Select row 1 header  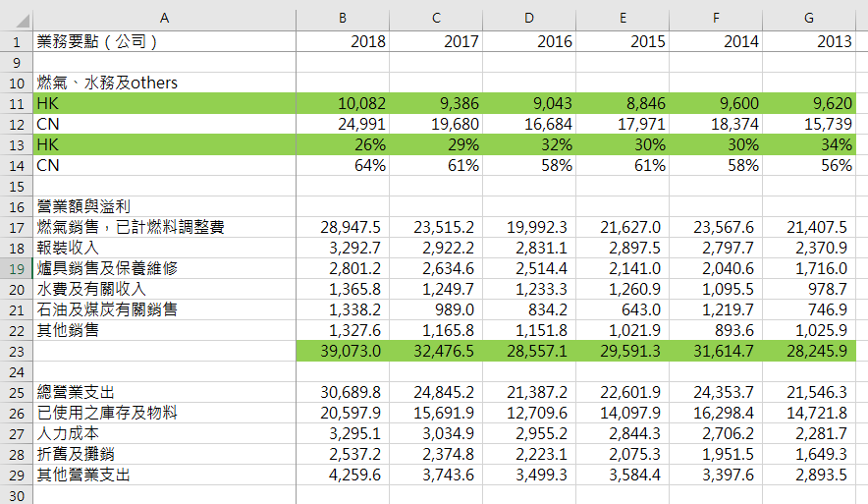pos(17,41)
